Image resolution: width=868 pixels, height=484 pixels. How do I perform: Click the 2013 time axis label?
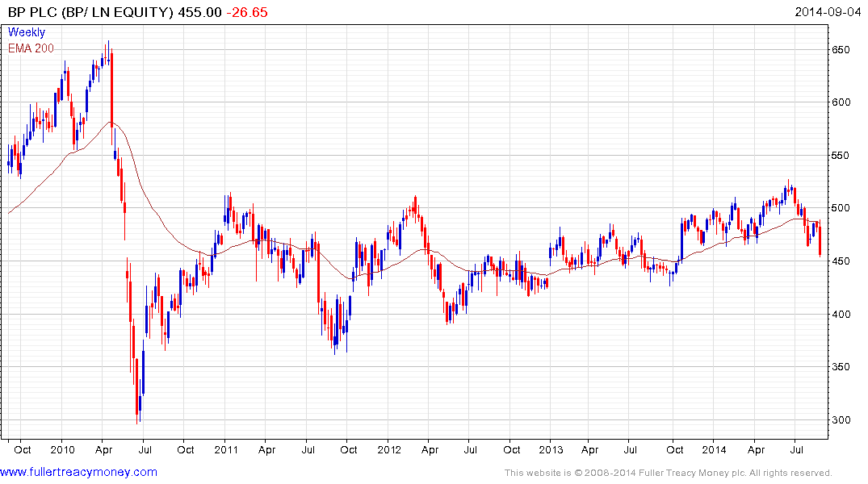coord(551,449)
